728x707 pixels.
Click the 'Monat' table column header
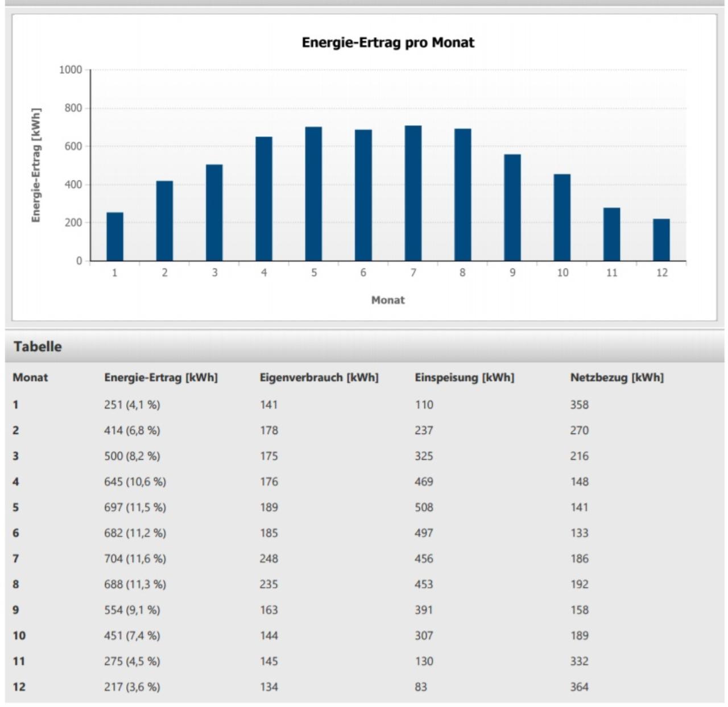pyautogui.click(x=30, y=378)
